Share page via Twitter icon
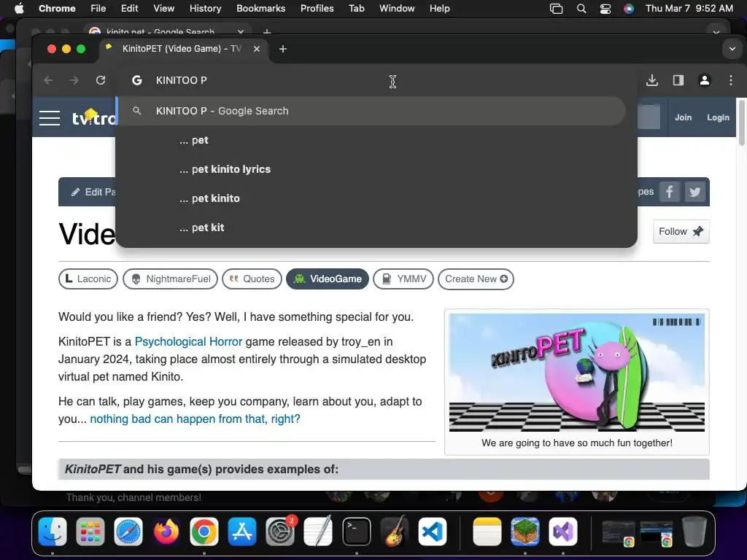The width and height of the screenshot is (747, 560). (x=695, y=192)
